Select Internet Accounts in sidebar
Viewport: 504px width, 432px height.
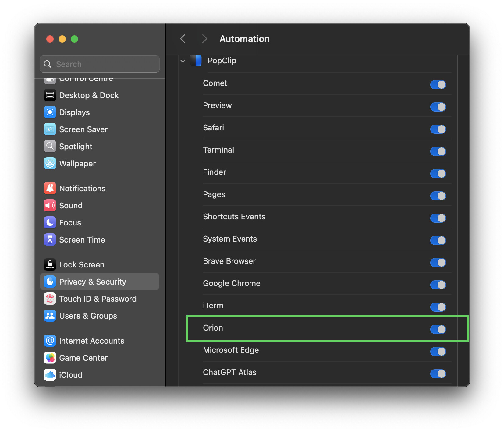point(91,341)
